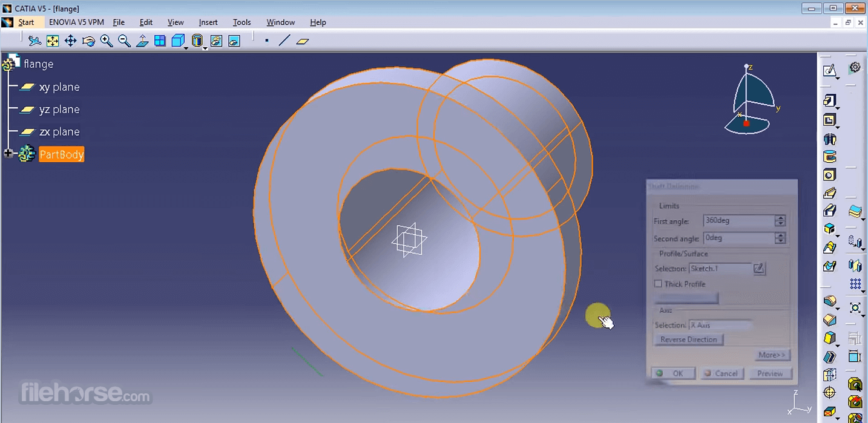Screen dimensions: 868x423
Task: Select the Thread/Tap target icon
Action: (x=829, y=393)
